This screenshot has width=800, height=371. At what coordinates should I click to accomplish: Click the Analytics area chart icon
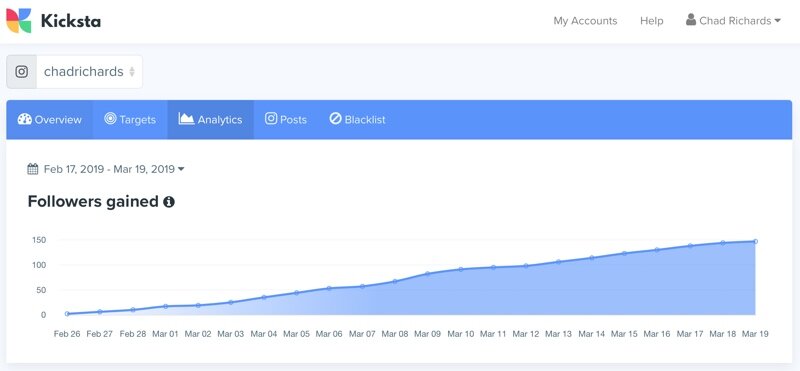click(186, 118)
